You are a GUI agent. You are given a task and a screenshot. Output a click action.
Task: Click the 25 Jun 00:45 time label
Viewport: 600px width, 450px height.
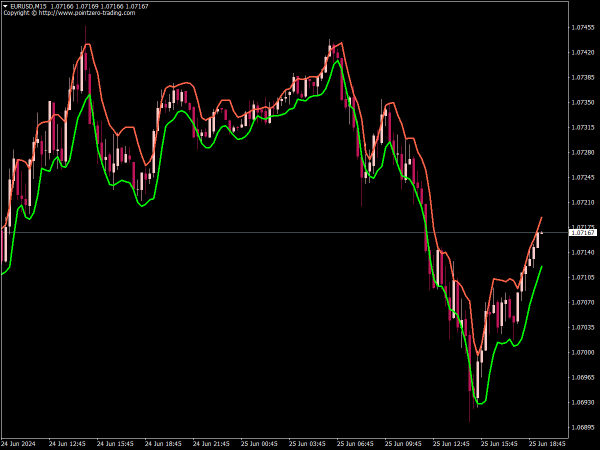pyautogui.click(x=259, y=444)
